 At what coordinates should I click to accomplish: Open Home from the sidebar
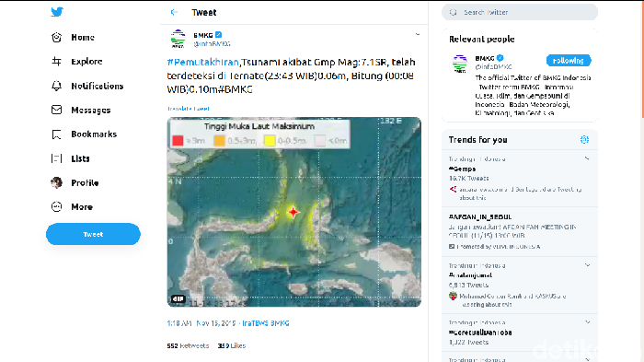pyautogui.click(x=73, y=38)
